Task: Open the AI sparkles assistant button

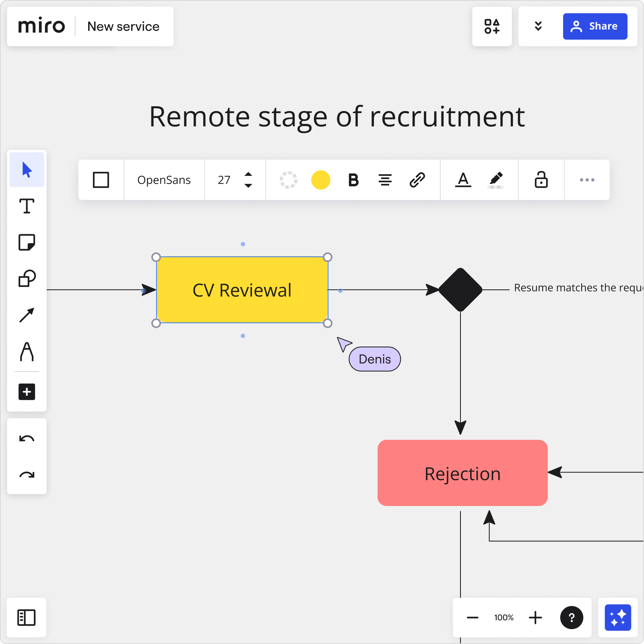Action: (x=617, y=617)
